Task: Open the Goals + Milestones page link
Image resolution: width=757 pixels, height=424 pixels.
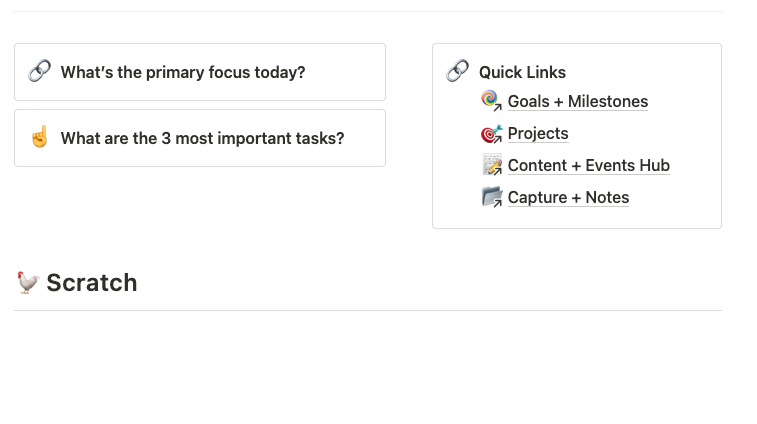Action: [x=577, y=101]
